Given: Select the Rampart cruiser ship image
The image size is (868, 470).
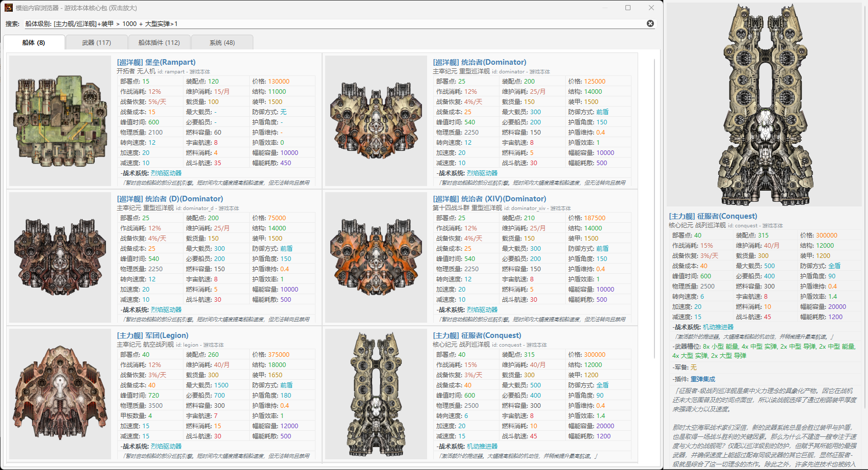Looking at the screenshot, I should pos(60,121).
